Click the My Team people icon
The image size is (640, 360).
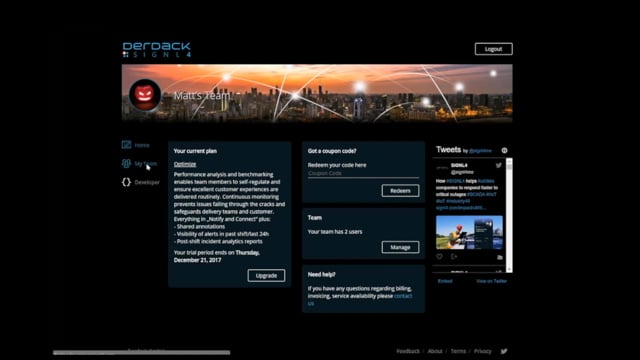[126, 163]
